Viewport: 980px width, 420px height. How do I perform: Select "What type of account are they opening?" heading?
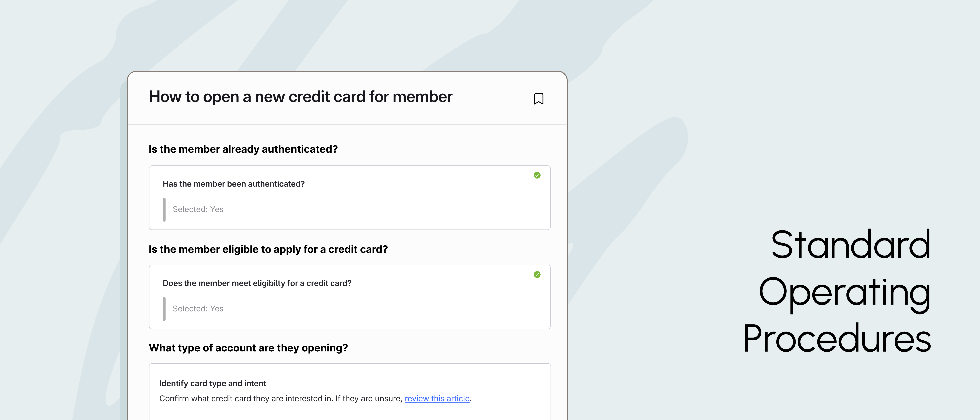tap(248, 348)
